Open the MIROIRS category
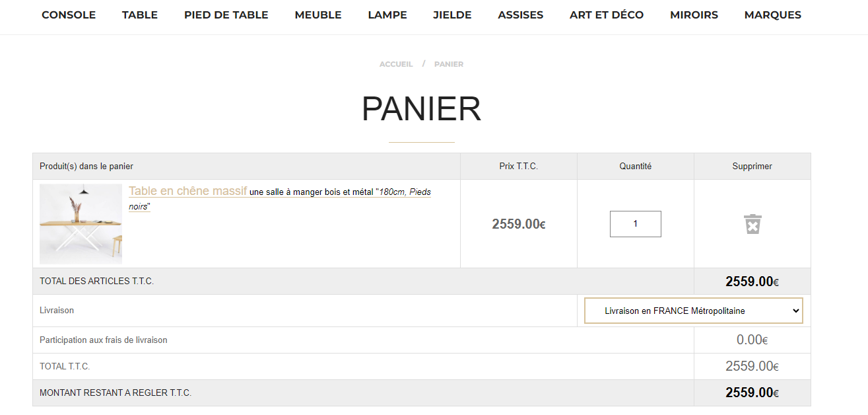 tap(694, 15)
